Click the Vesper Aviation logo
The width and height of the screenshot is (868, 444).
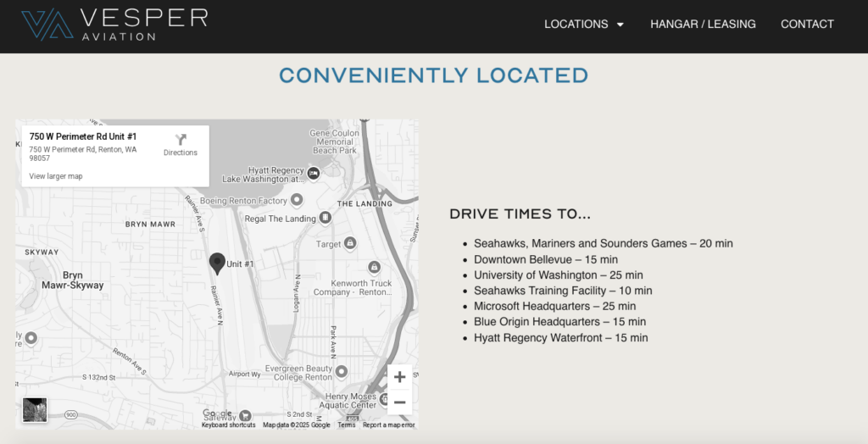(x=114, y=25)
